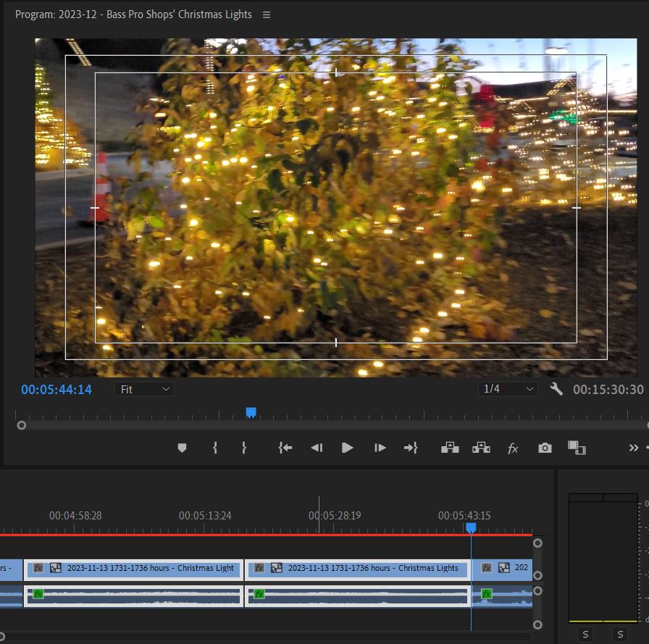
Task: Click the Add Marker button
Action: (x=182, y=448)
